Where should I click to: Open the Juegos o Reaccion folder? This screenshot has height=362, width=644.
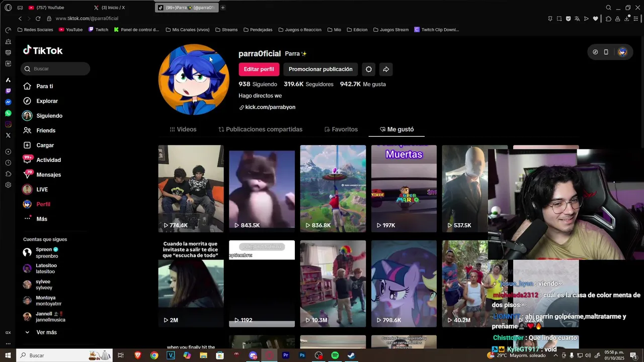[299, 30]
